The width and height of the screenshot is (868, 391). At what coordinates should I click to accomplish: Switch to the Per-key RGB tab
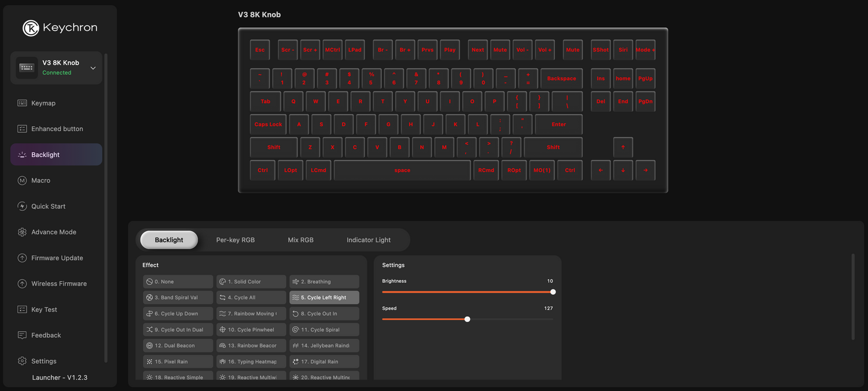point(235,240)
